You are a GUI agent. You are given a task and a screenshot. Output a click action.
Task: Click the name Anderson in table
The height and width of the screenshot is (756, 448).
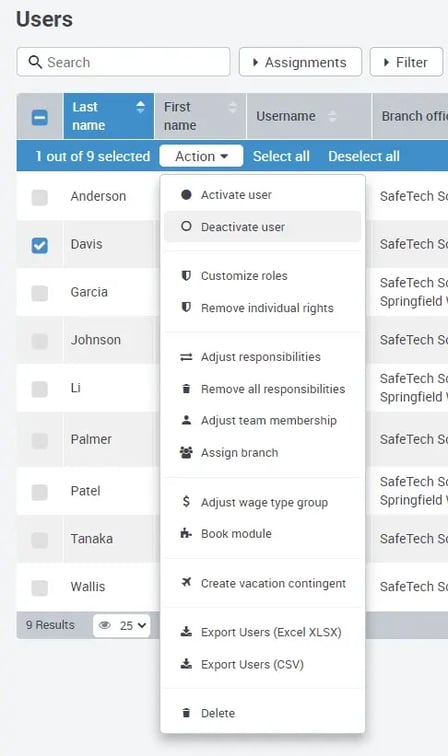[x=98, y=196]
